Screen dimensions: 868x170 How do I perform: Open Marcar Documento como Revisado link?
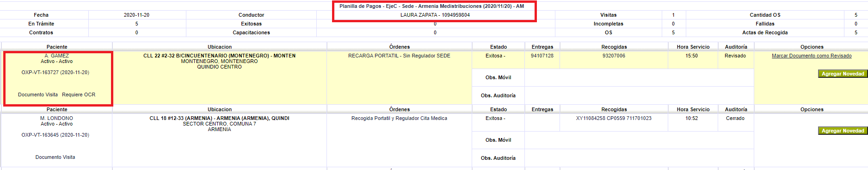click(812, 56)
